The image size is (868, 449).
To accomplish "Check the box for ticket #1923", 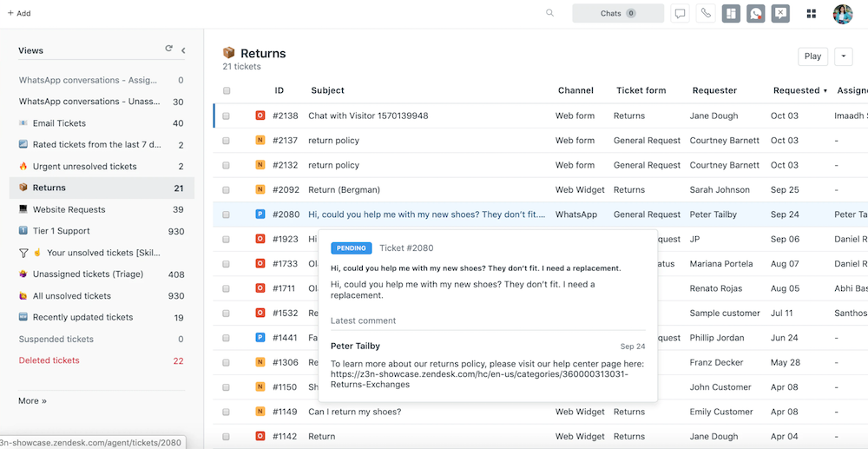I will pos(226,239).
